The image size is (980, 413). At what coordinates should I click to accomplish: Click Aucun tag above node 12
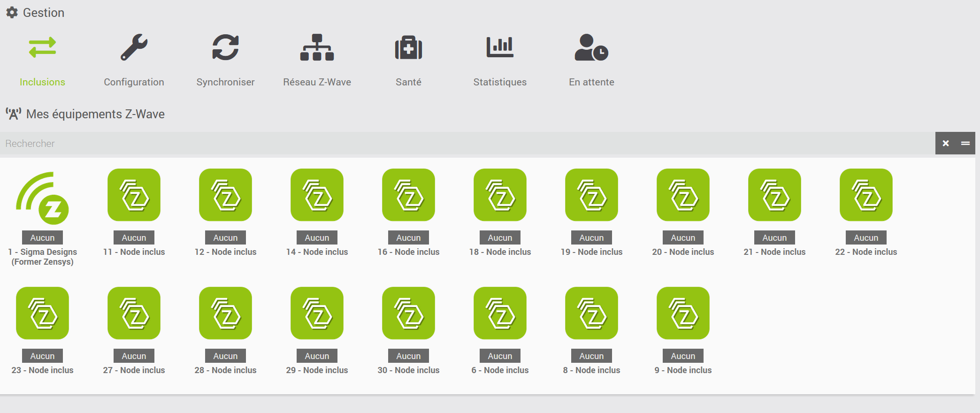[x=225, y=238]
